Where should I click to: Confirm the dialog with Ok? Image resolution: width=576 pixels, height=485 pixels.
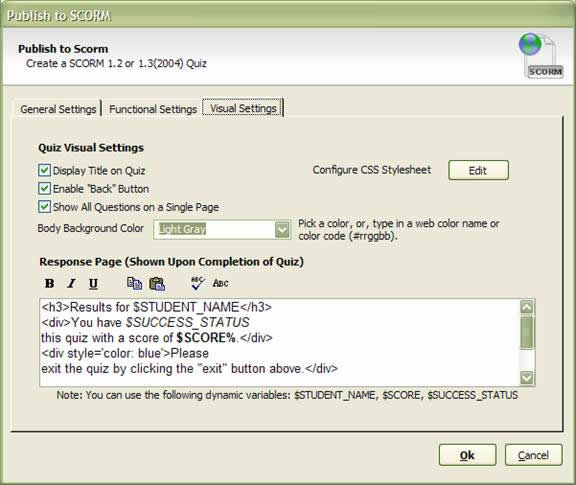467,455
